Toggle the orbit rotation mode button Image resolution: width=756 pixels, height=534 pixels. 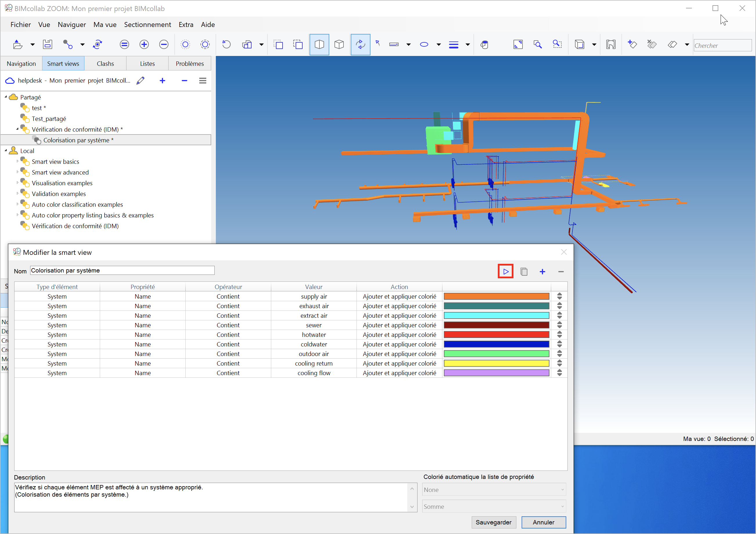(360, 44)
